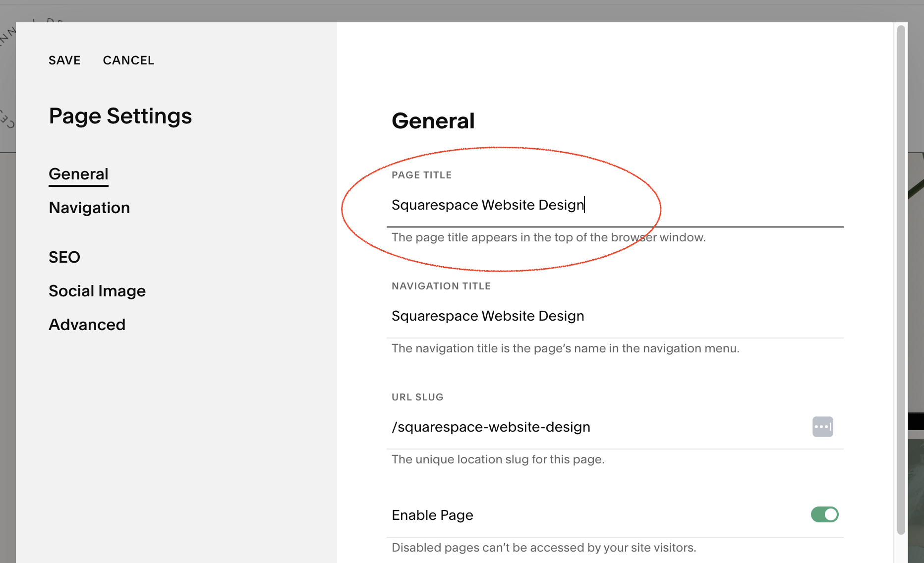Open the Social Image settings
924x563 pixels.
point(97,290)
